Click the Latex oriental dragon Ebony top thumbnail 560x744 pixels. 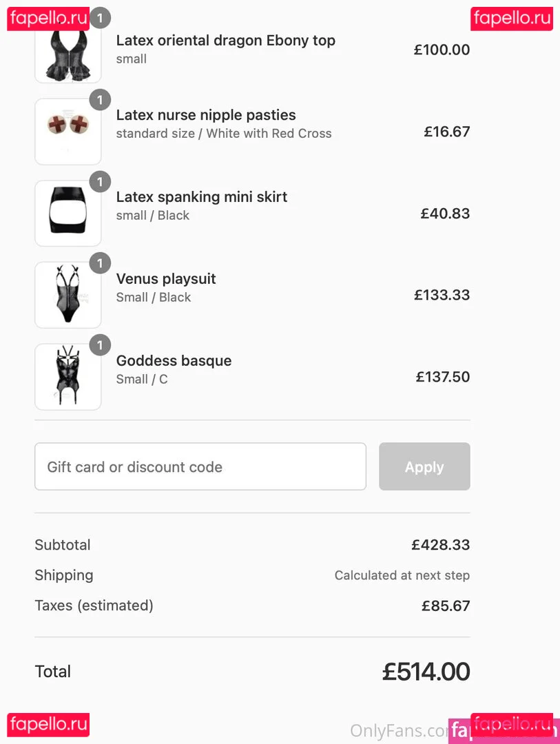pos(68,52)
